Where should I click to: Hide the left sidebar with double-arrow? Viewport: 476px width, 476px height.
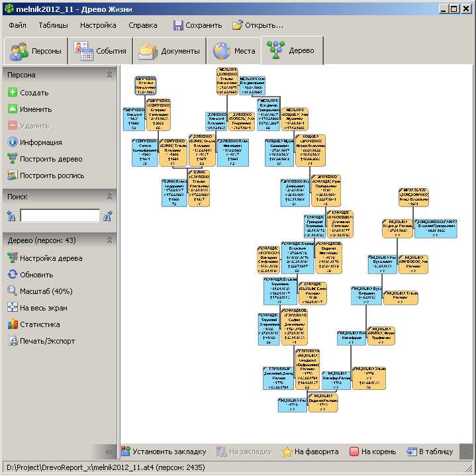coord(109,452)
